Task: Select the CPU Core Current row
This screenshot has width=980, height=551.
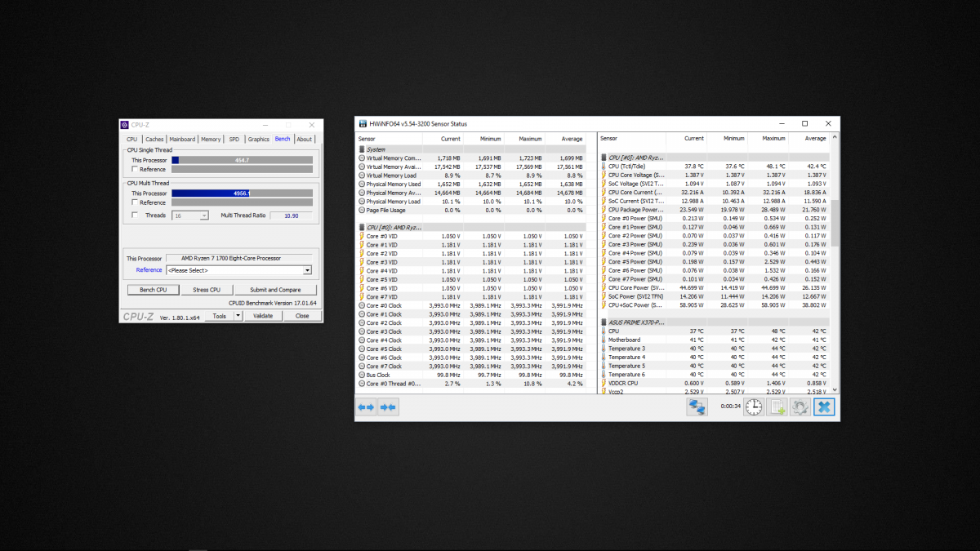Action: pyautogui.click(x=715, y=192)
